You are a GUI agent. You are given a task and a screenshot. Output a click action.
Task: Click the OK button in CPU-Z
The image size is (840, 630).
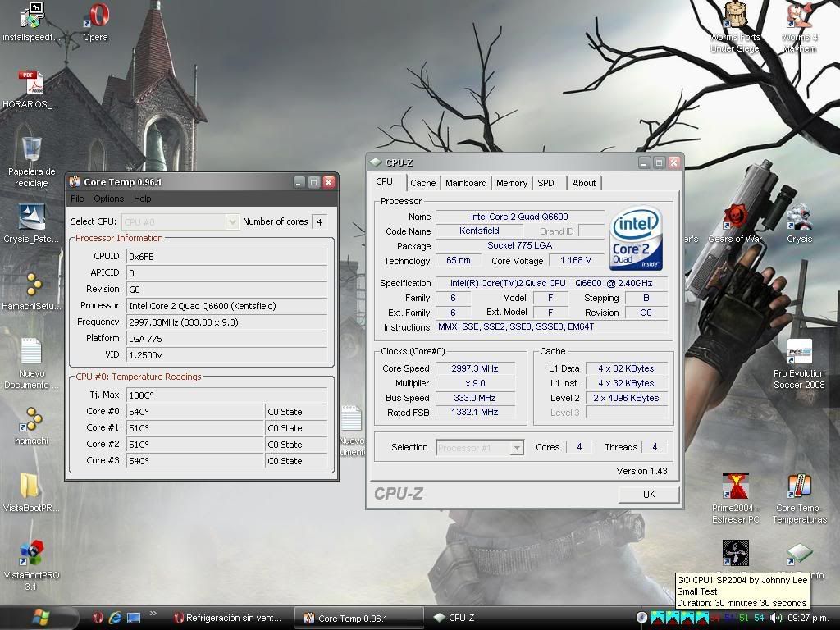click(x=649, y=495)
